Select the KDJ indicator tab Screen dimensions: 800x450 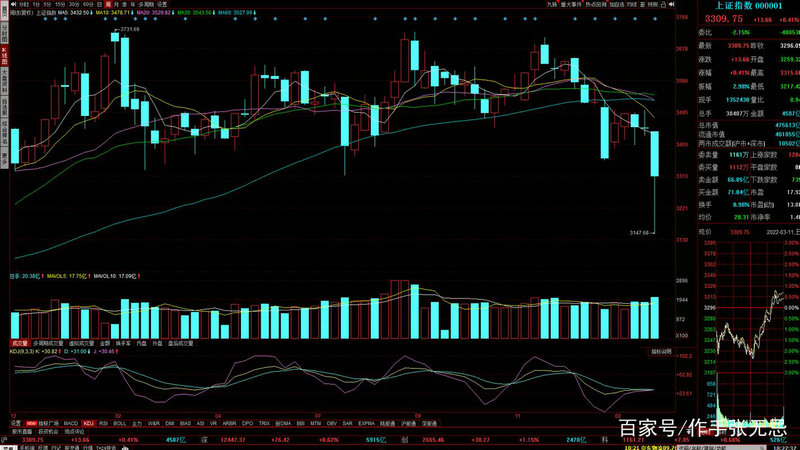tap(88, 424)
